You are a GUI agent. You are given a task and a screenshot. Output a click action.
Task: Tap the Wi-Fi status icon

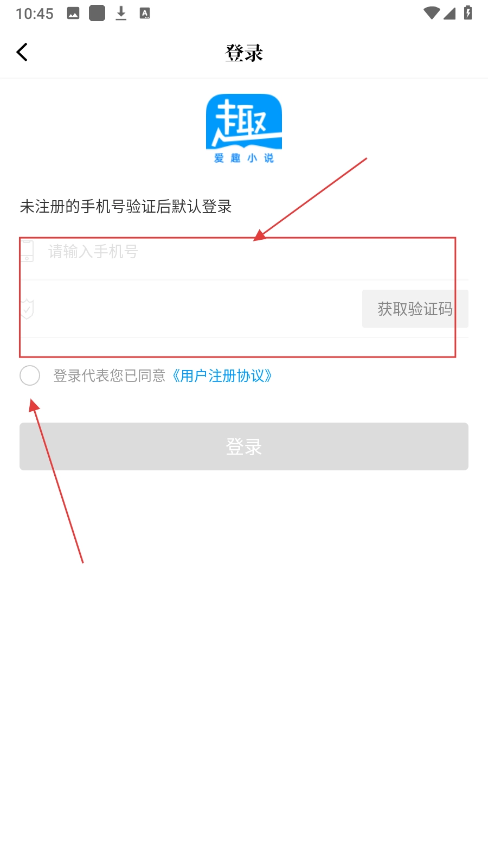[x=432, y=13]
